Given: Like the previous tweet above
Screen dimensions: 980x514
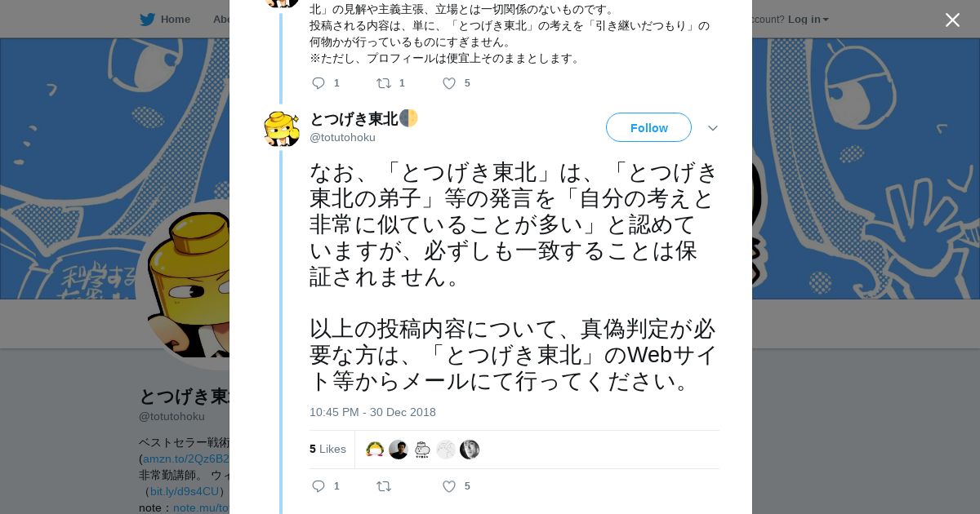Looking at the screenshot, I should (x=448, y=83).
